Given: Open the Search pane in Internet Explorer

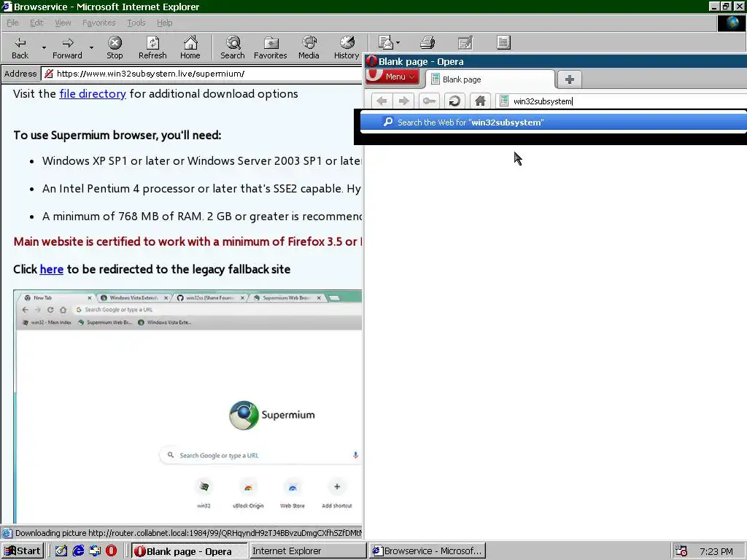Looking at the screenshot, I should pyautogui.click(x=233, y=47).
